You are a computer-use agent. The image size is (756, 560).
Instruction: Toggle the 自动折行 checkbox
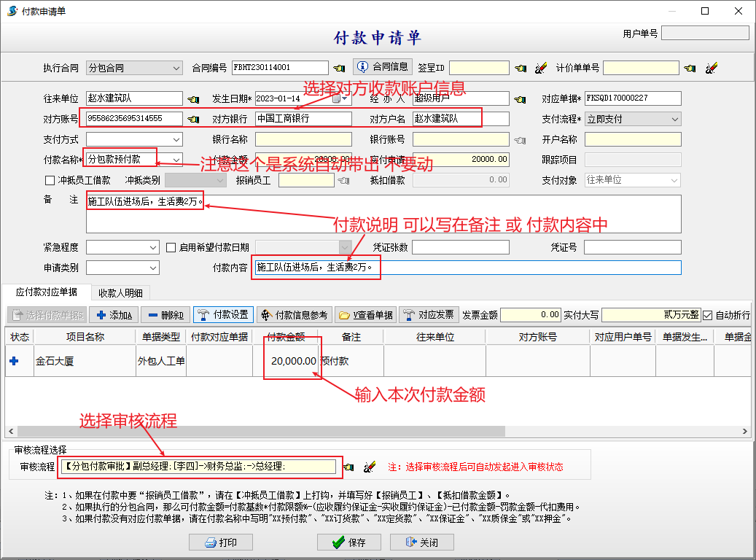coord(707,315)
